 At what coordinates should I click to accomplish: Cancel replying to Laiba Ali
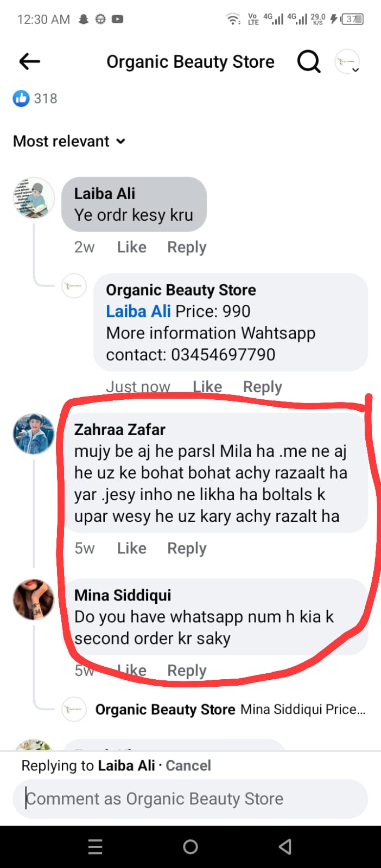[x=188, y=765]
